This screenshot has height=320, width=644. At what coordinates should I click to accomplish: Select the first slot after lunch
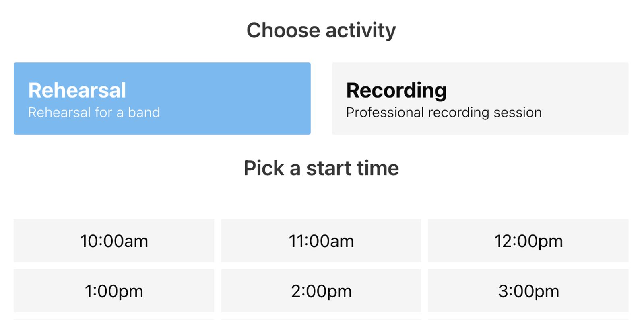coord(114,291)
